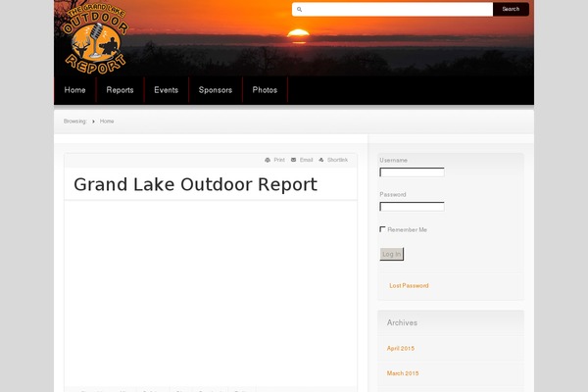
Task: Open the Photos menu item
Action: [265, 90]
